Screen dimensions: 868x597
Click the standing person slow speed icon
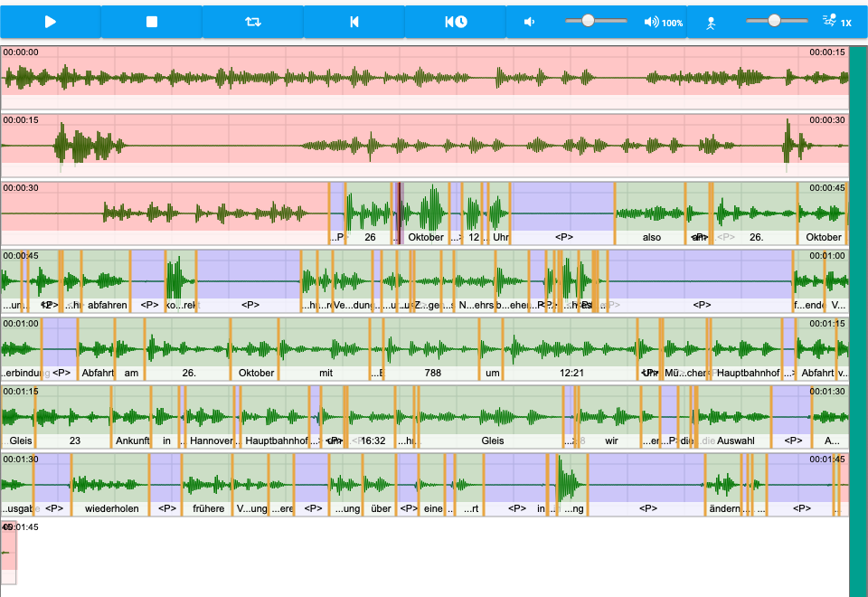coord(711,24)
